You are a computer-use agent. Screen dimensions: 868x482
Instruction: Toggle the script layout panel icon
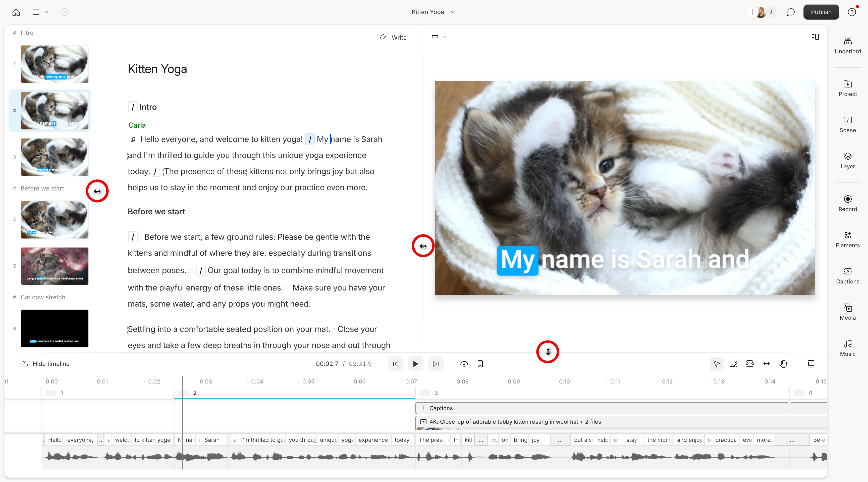coord(815,36)
